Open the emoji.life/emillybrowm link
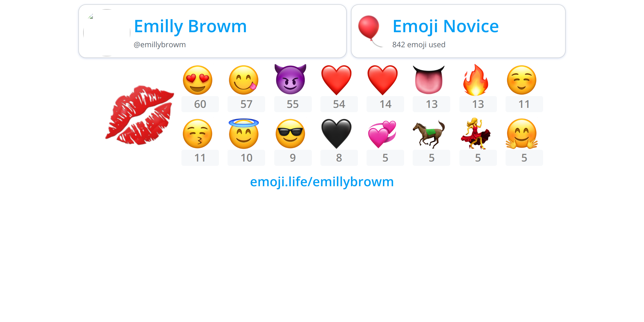The image size is (644, 322). 322,182
